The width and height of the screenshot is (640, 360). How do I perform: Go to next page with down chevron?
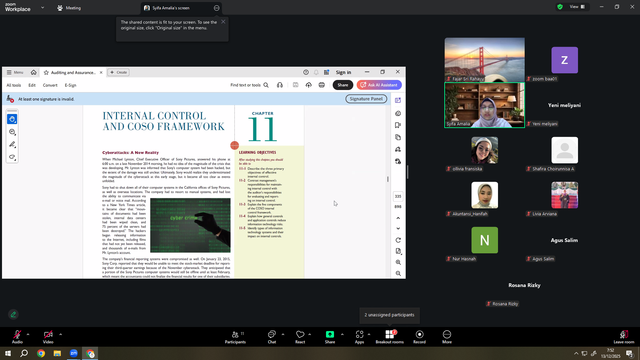tap(398, 229)
